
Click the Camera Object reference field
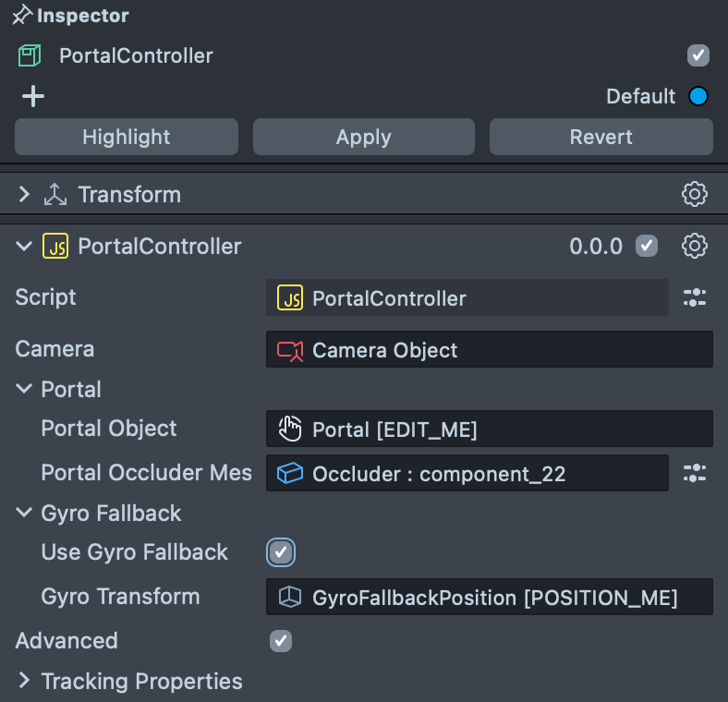point(489,350)
